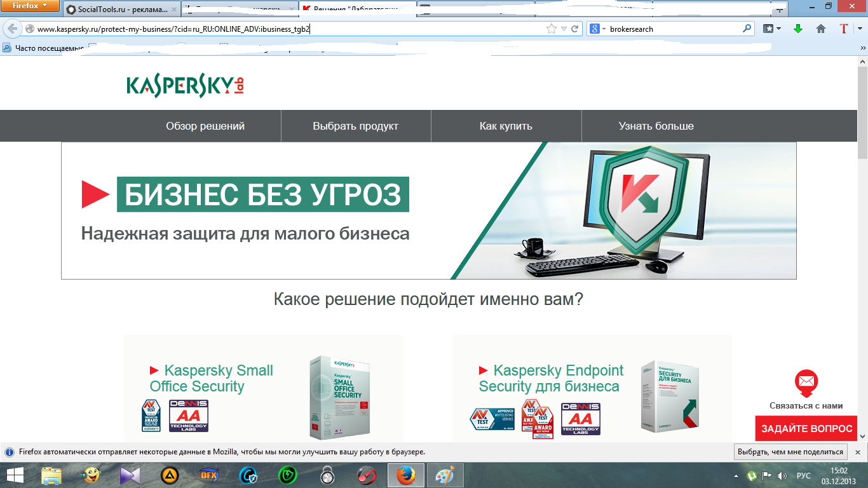This screenshot has width=868, height=488.
Task: Click the Kaspersky Lab logo
Action: pyautogui.click(x=185, y=86)
